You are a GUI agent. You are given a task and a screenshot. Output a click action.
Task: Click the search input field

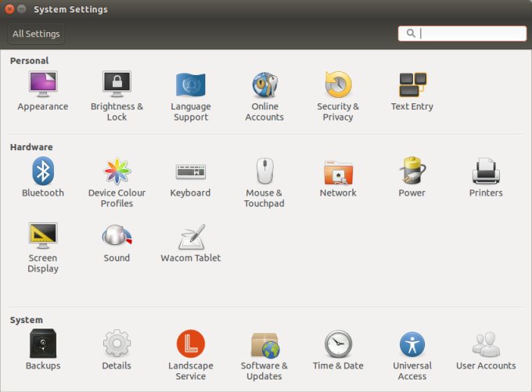(469, 34)
